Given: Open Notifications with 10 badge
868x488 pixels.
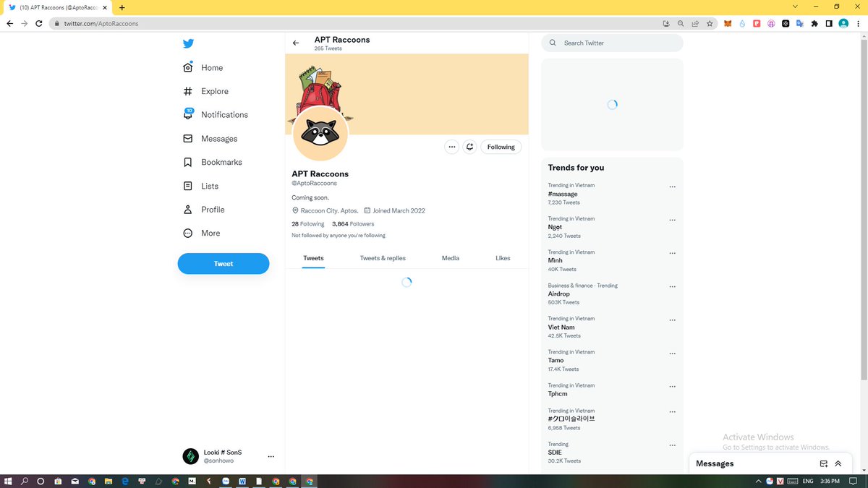Looking at the screenshot, I should point(215,114).
